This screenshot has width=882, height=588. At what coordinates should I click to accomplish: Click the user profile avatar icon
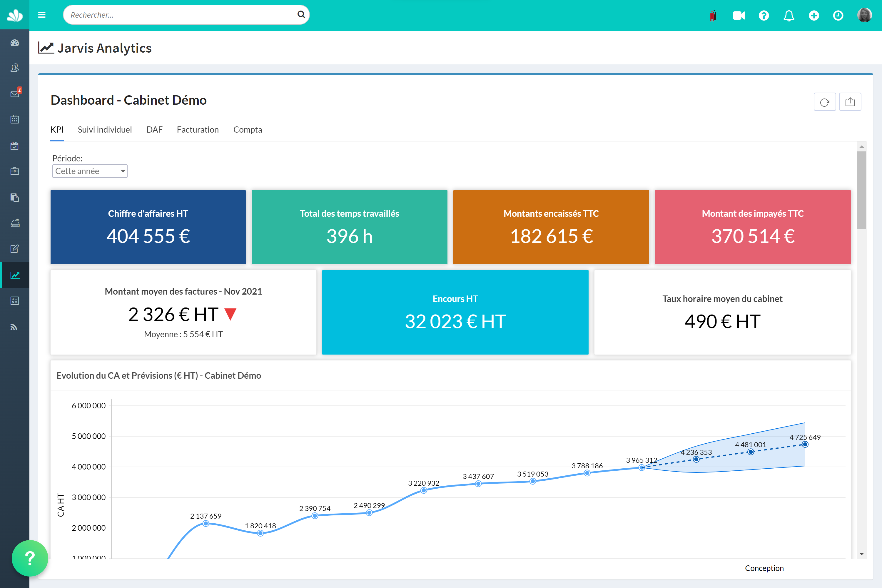click(865, 15)
